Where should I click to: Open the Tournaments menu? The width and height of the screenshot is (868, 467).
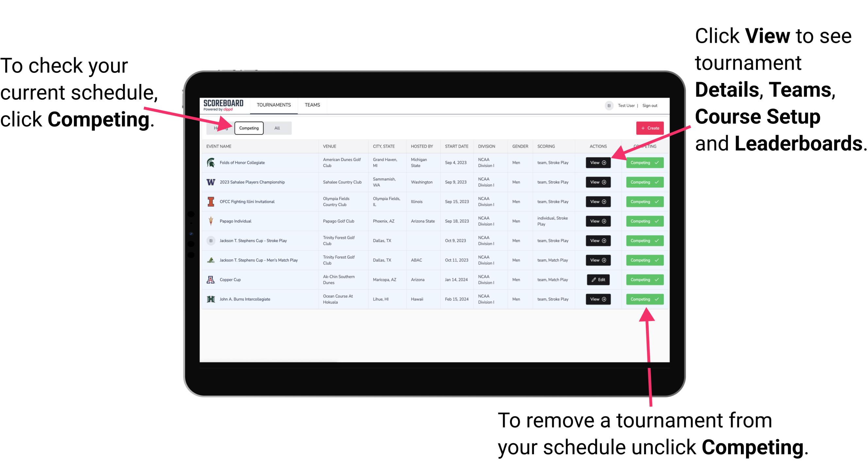[x=274, y=105]
